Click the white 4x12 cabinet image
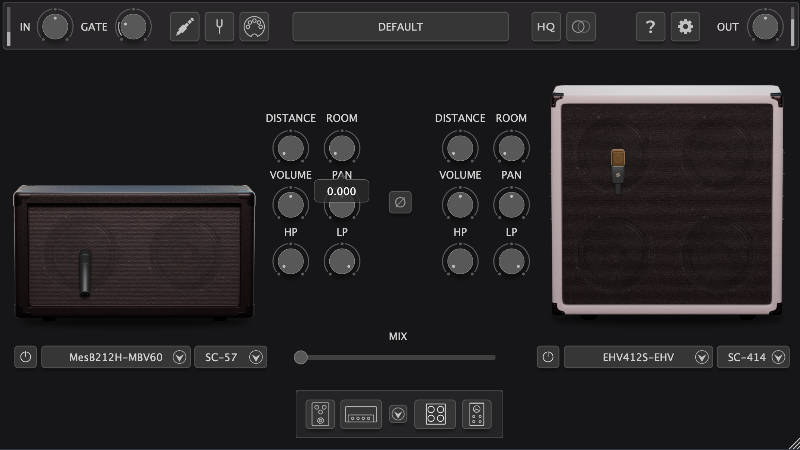Viewport: 800px width, 450px height. coord(667,201)
